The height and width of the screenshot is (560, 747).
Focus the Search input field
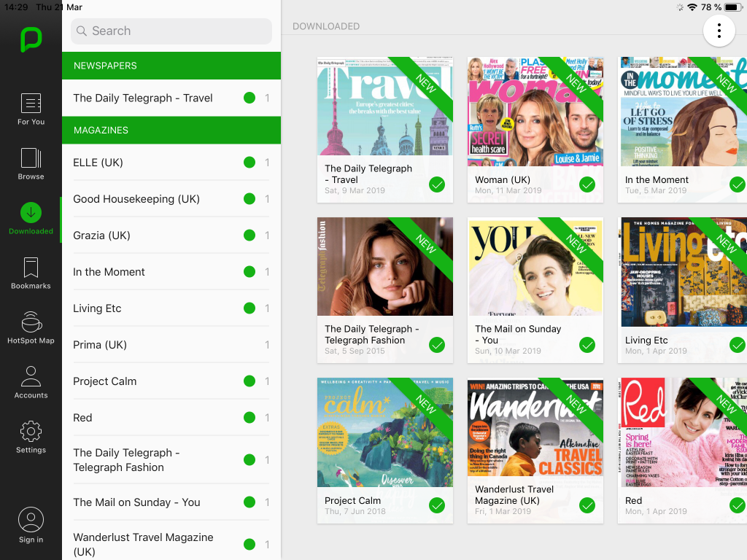171,31
